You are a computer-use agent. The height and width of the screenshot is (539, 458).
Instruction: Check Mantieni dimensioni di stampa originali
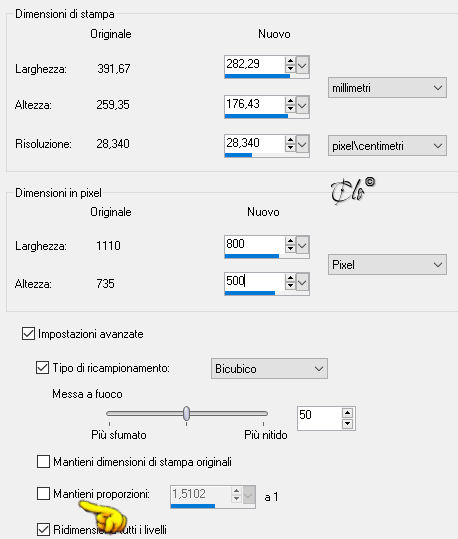43,461
